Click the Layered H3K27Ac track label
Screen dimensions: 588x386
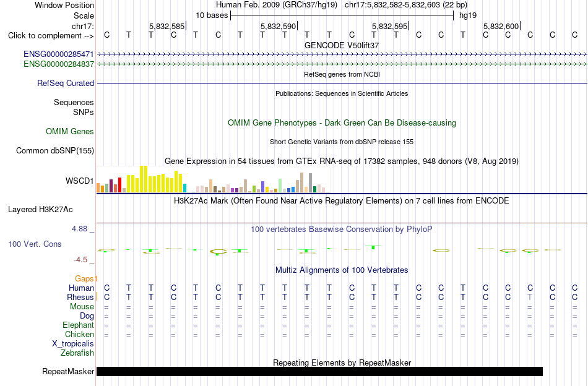[40, 210]
